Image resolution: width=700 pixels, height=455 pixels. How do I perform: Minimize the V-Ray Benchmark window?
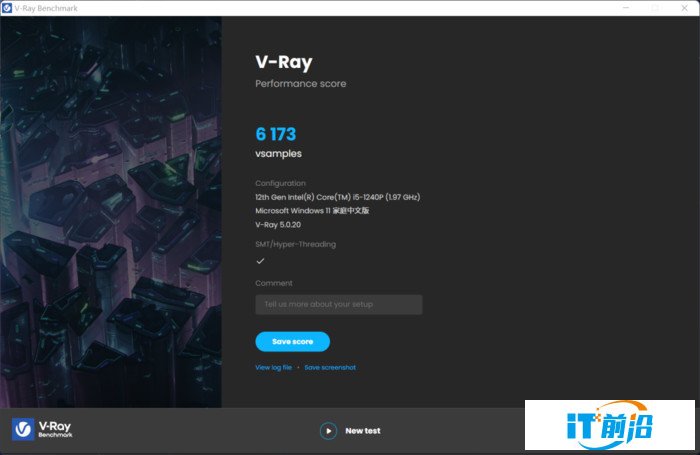[x=626, y=8]
